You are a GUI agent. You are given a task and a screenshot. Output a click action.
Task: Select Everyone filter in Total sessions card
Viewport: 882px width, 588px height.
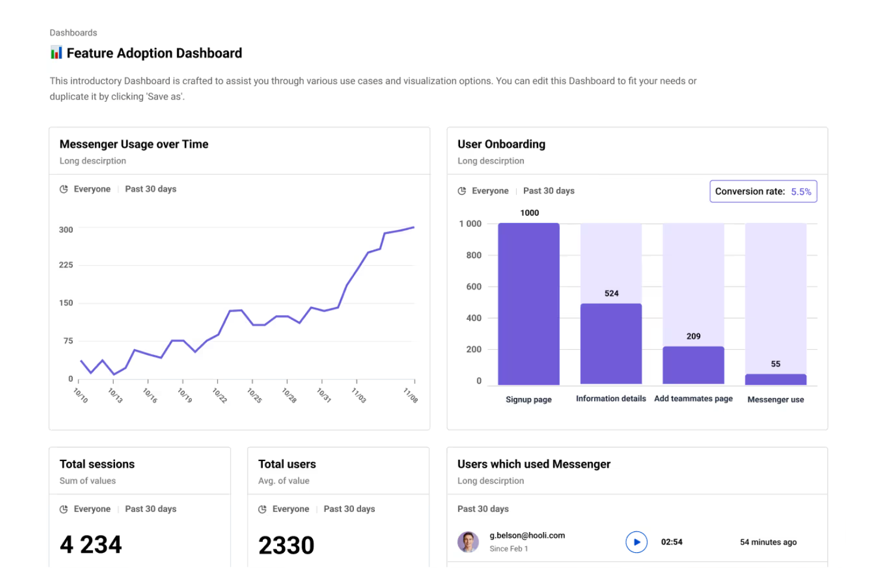coord(92,509)
